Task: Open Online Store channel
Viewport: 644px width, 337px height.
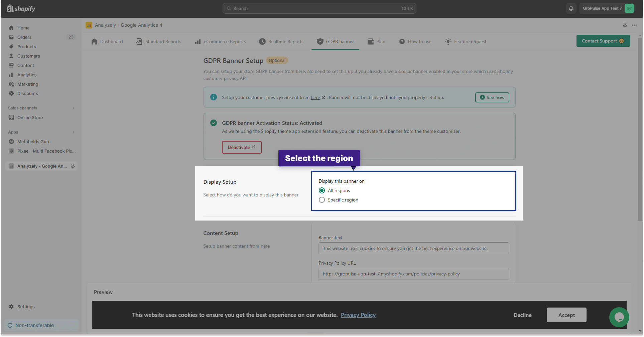Action: pos(30,117)
